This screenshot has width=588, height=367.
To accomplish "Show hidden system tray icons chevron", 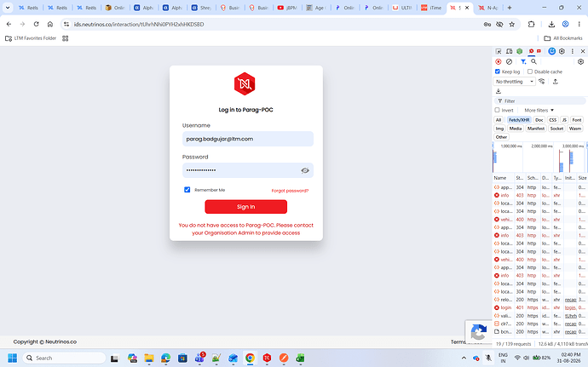I will click(464, 358).
